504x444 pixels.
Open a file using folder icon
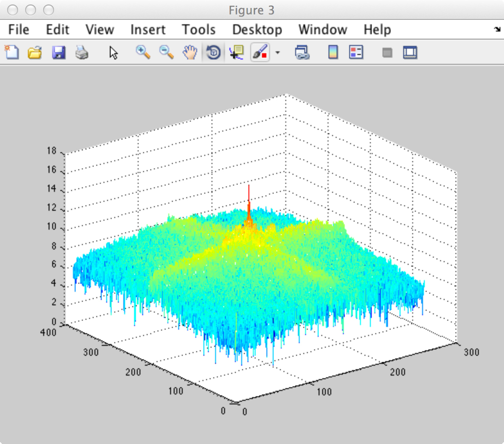35,52
